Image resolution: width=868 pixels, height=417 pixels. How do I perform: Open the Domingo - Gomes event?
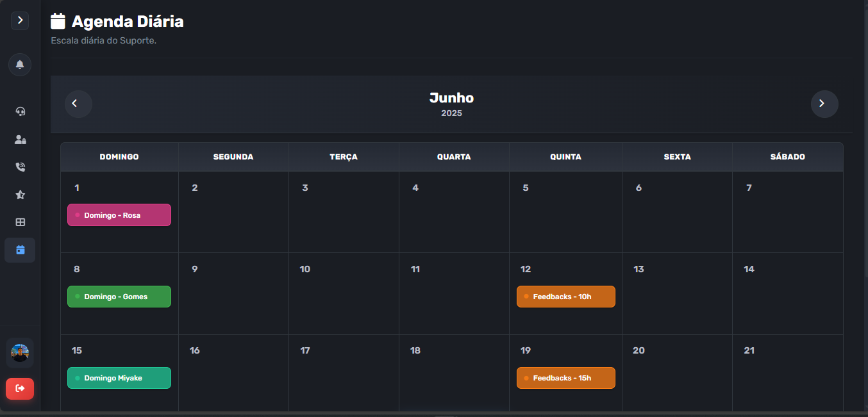119,297
